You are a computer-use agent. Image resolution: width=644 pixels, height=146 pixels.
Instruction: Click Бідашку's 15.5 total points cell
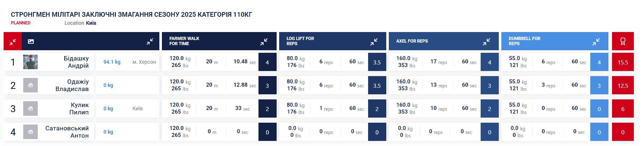[623, 62]
